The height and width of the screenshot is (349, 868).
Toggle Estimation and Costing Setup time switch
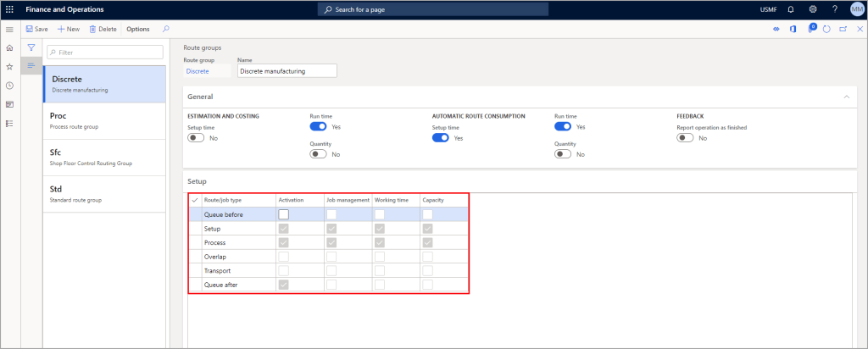pos(196,138)
